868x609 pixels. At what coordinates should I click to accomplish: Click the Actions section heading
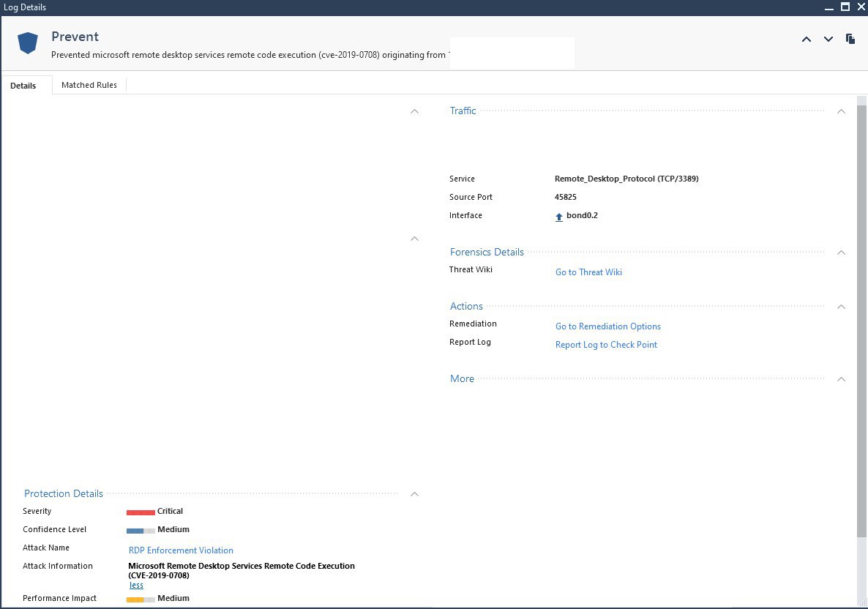click(466, 306)
